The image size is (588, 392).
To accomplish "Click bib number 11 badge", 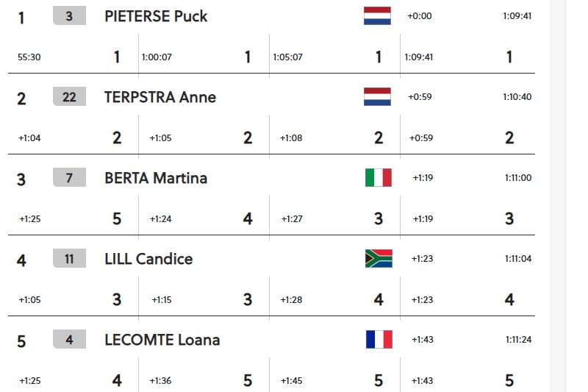I will [x=69, y=258].
